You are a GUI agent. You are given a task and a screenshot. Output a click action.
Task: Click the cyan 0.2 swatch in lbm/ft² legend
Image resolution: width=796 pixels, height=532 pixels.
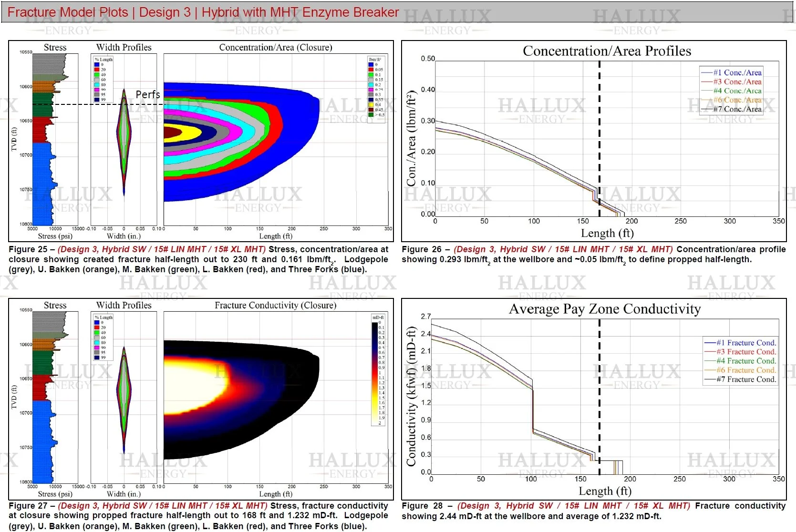tap(371, 84)
